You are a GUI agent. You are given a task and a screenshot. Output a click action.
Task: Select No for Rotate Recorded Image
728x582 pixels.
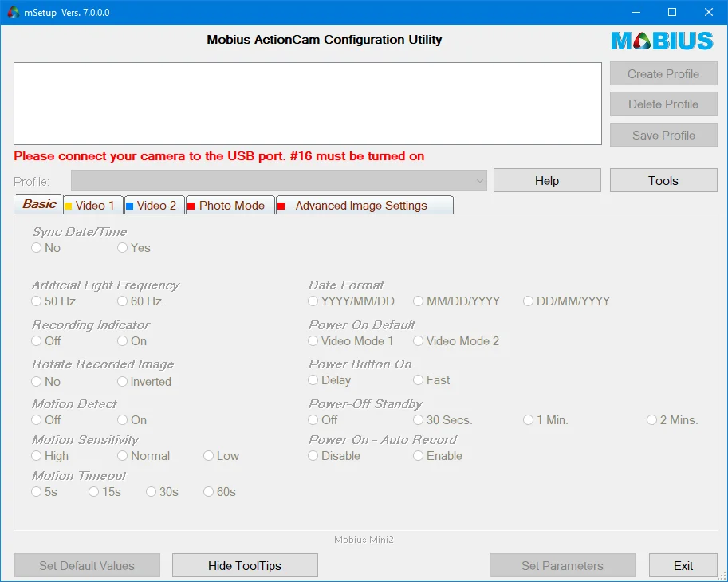[45, 382]
